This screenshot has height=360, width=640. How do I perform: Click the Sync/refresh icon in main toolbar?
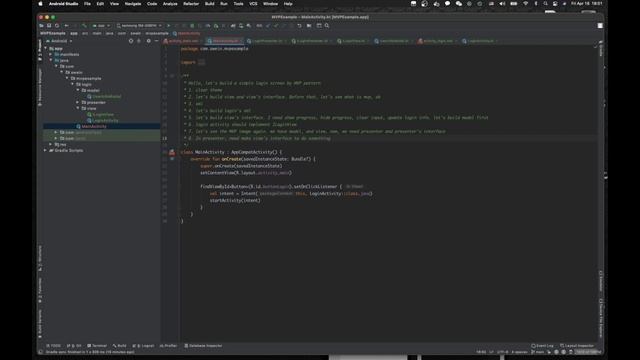tap(57, 26)
